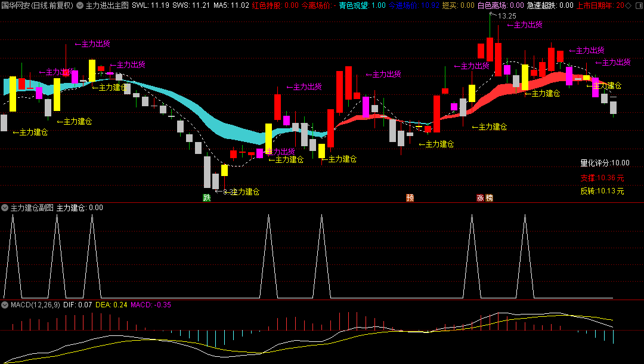The height and width of the screenshot is (364, 644).
Task: Open the green 跌 event marker
Action: [x=206, y=198]
